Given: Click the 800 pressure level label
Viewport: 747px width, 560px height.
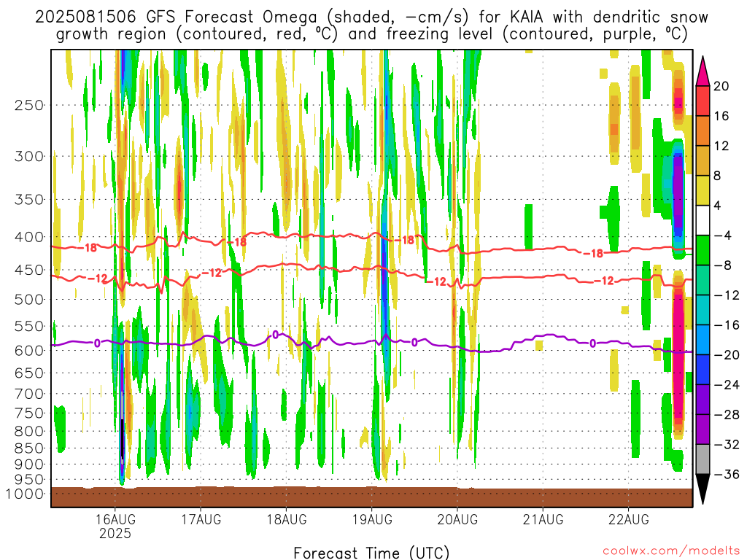Looking at the screenshot, I should pyautogui.click(x=29, y=432).
